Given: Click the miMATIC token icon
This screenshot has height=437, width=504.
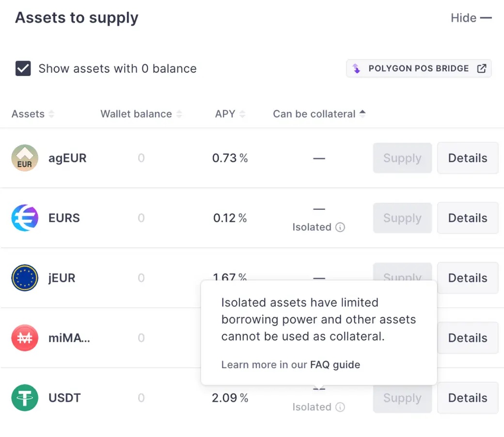Looking at the screenshot, I should [x=24, y=338].
